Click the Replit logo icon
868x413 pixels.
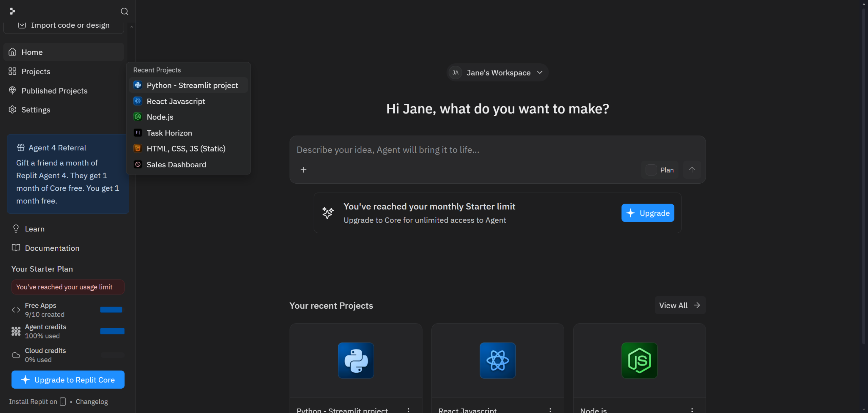coord(13,11)
